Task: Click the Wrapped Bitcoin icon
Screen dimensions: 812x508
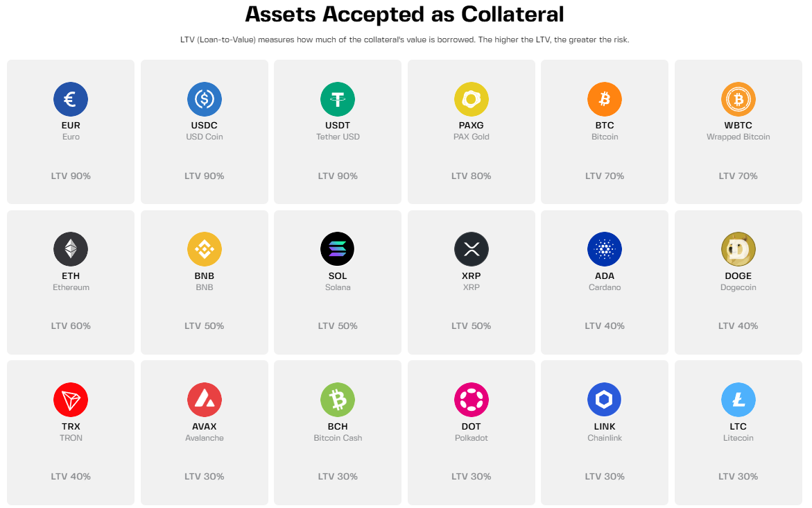Action: pos(738,99)
